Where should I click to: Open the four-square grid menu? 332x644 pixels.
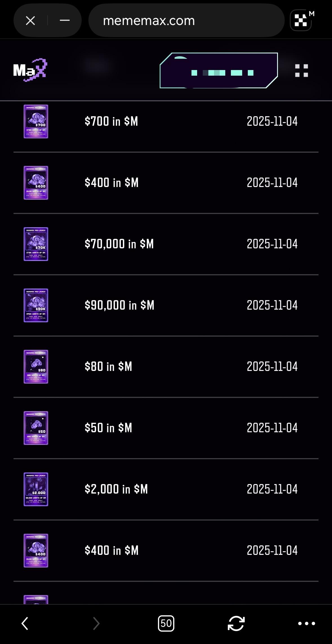pyautogui.click(x=301, y=70)
